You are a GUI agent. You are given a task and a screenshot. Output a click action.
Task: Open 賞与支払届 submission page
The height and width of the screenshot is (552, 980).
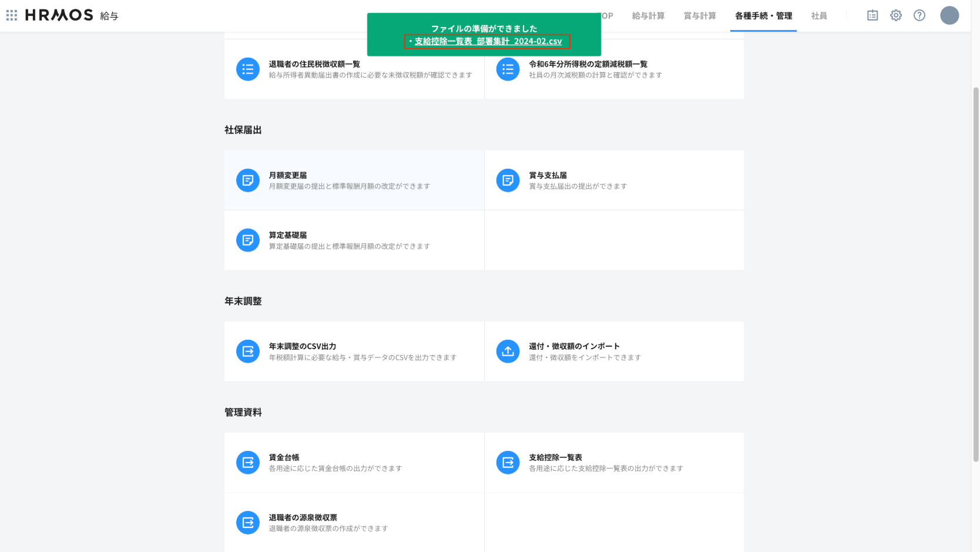(548, 175)
